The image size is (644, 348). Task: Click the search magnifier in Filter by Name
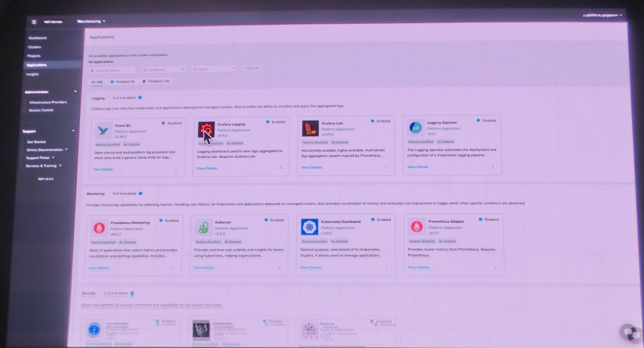[92, 71]
